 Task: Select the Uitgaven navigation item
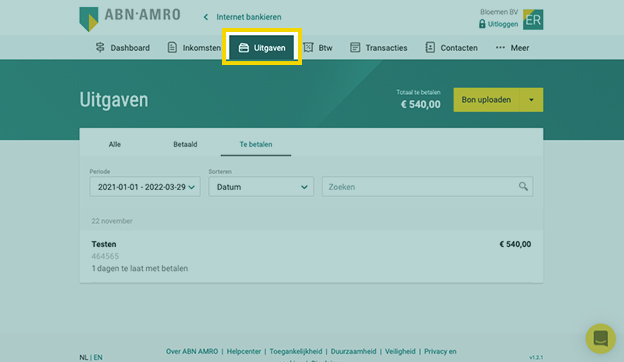[262, 48]
